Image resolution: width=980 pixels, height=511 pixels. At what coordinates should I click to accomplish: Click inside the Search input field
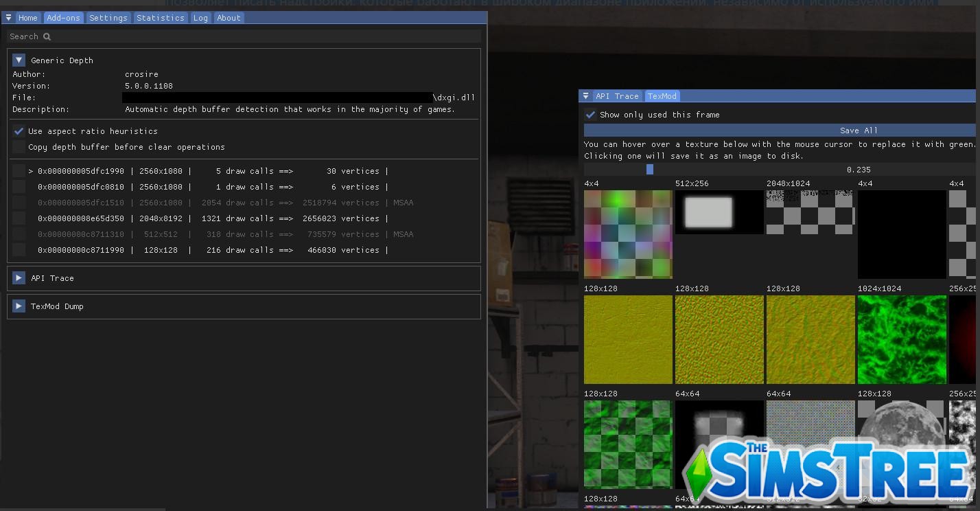click(x=206, y=36)
